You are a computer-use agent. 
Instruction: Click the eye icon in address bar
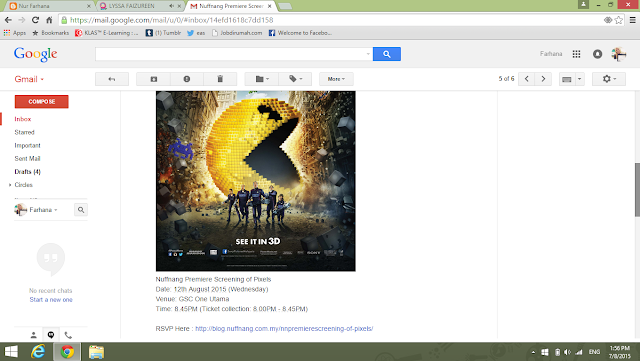608,20
